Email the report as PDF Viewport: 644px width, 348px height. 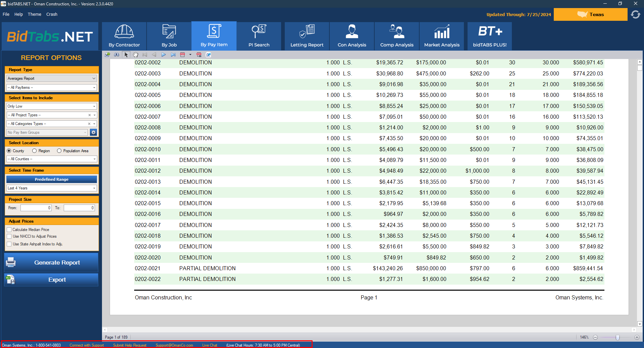click(x=199, y=55)
